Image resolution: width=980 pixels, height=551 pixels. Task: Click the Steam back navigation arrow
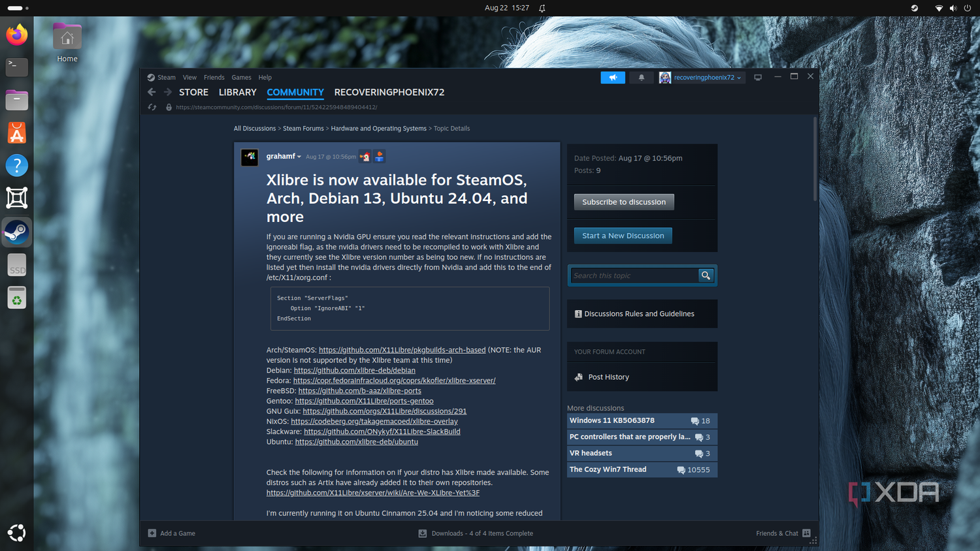coord(152,92)
